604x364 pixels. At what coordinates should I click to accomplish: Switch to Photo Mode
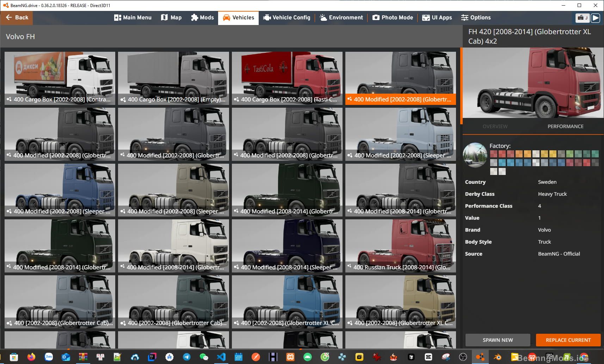393,18
